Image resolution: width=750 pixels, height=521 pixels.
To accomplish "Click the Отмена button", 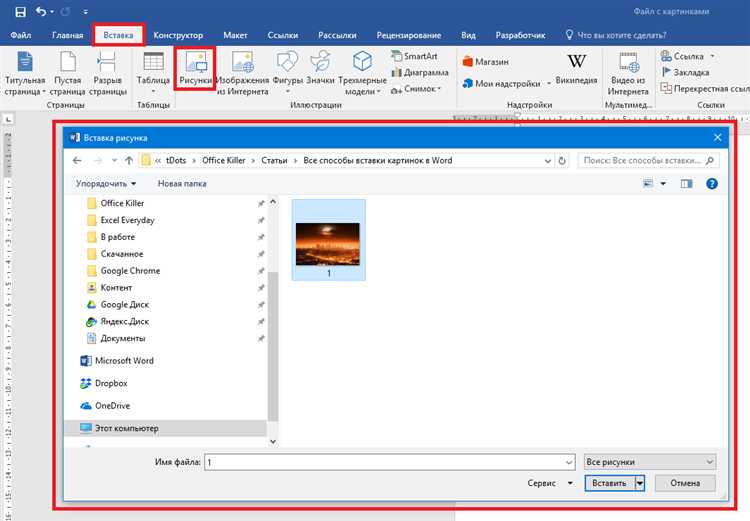I will click(x=685, y=483).
